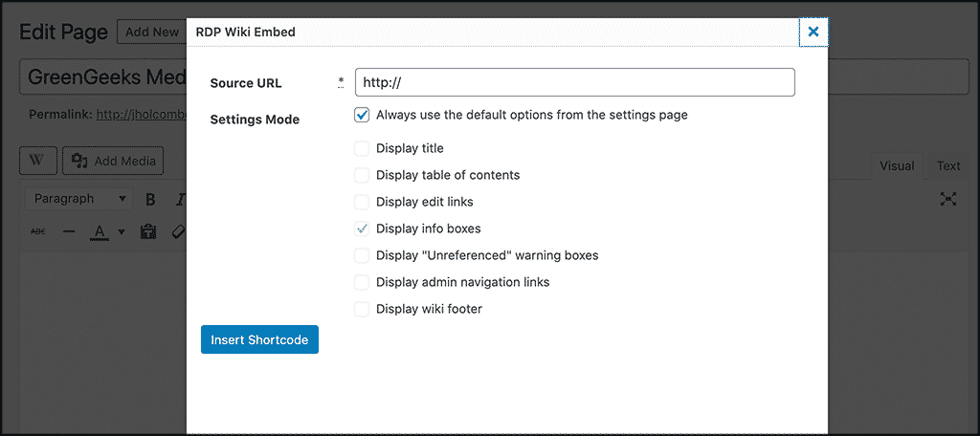Screen dimensions: 980x436
Task: Click the RDP Wiki Embed dialog title
Action: 246,32
